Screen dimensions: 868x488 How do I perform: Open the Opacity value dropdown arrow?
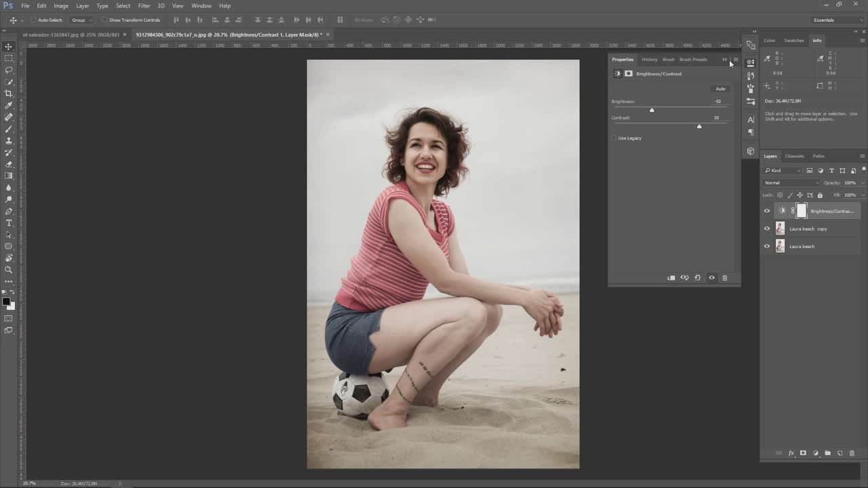point(863,183)
